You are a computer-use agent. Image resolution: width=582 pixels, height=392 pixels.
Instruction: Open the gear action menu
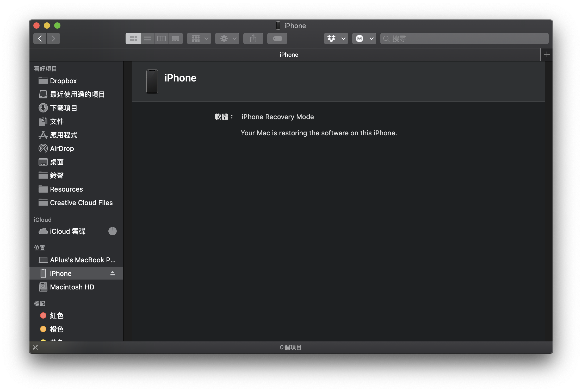click(227, 39)
